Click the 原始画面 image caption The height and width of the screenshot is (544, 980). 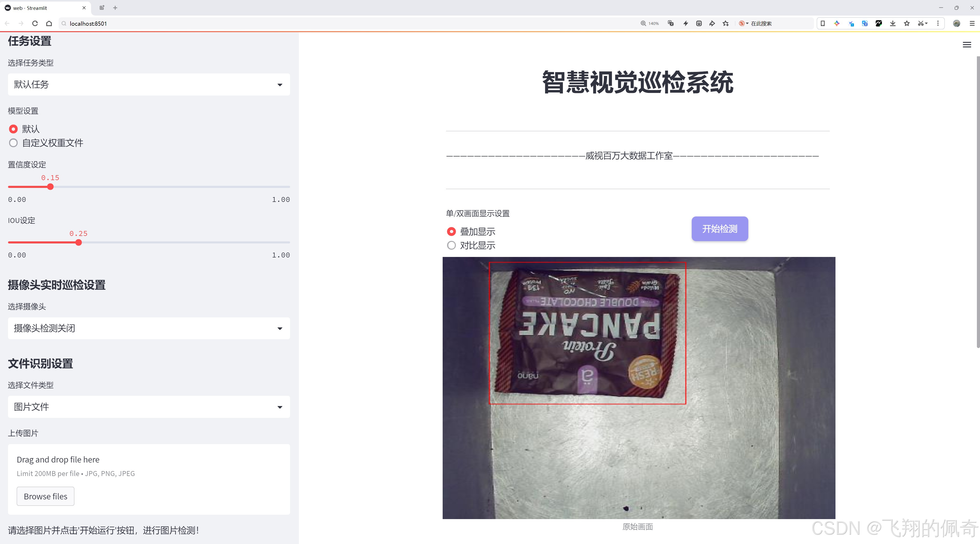pos(638,527)
